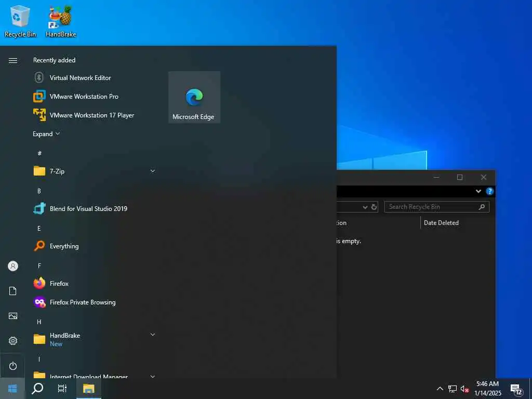The image size is (532, 399).
Task: Expand the Recently added list
Action: click(46, 134)
